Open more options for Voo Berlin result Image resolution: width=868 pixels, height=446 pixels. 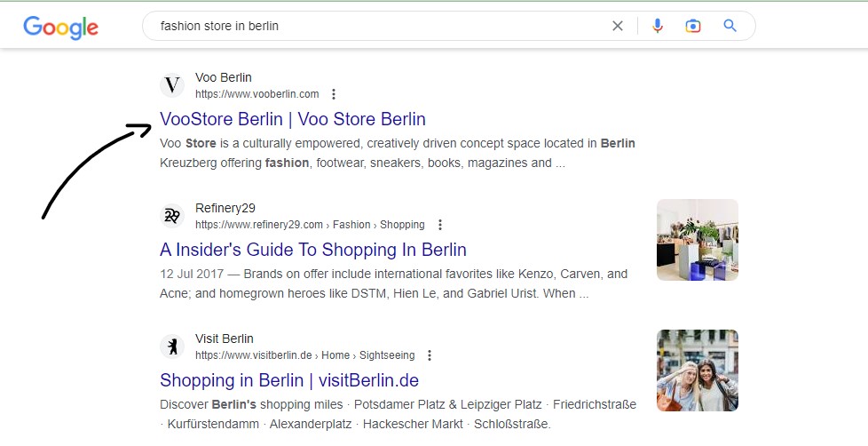(333, 94)
